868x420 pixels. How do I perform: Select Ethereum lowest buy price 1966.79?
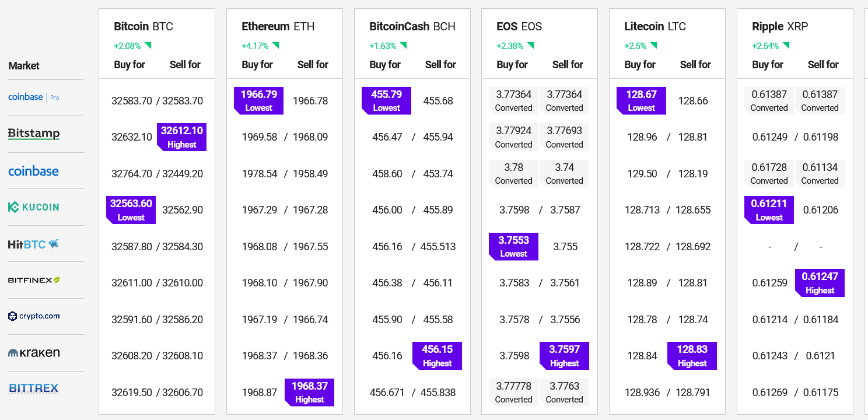[258, 100]
